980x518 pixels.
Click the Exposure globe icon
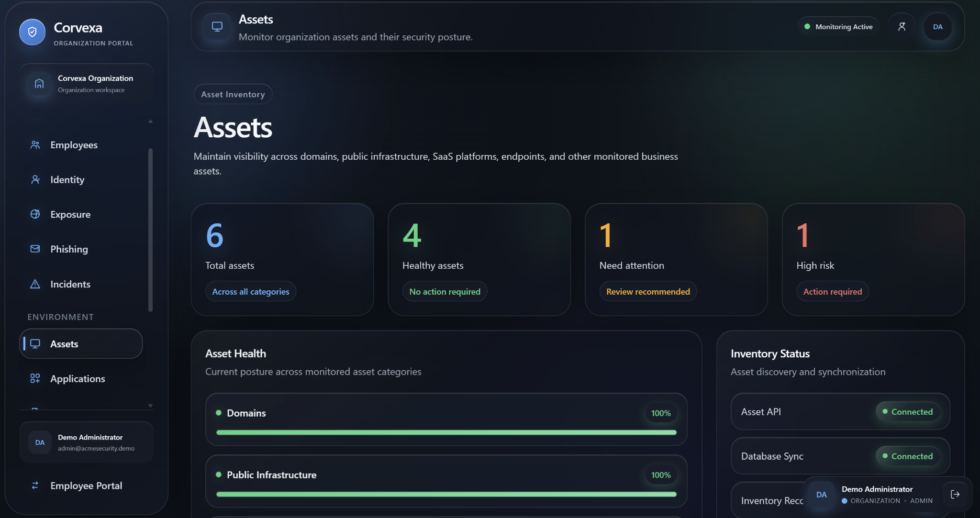[x=35, y=214]
